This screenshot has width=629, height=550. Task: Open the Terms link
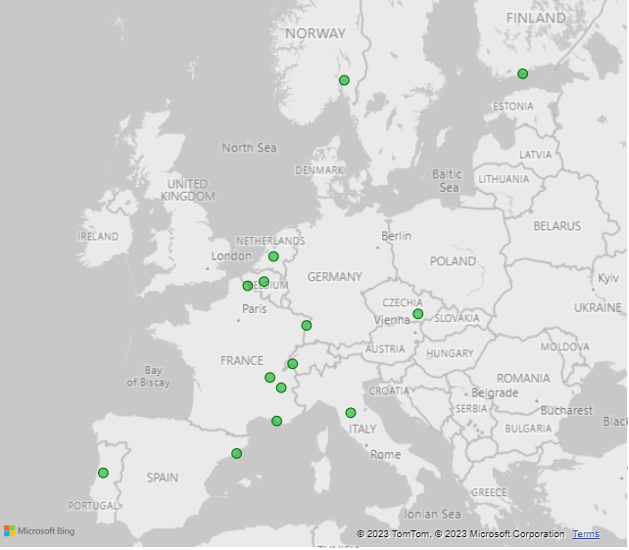click(586, 534)
